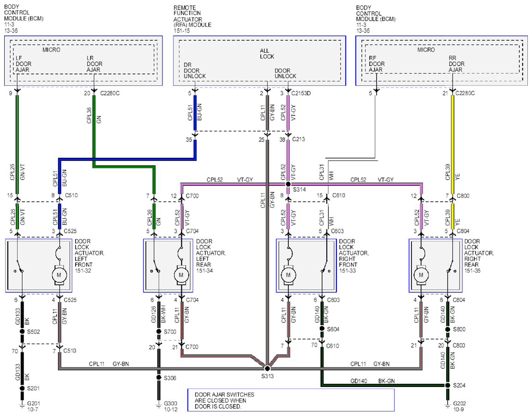Select the S204 splice dot

tap(448, 385)
